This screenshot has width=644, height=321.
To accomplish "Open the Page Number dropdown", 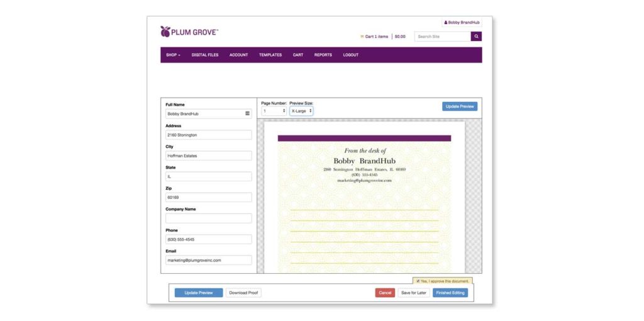I will coord(274,111).
